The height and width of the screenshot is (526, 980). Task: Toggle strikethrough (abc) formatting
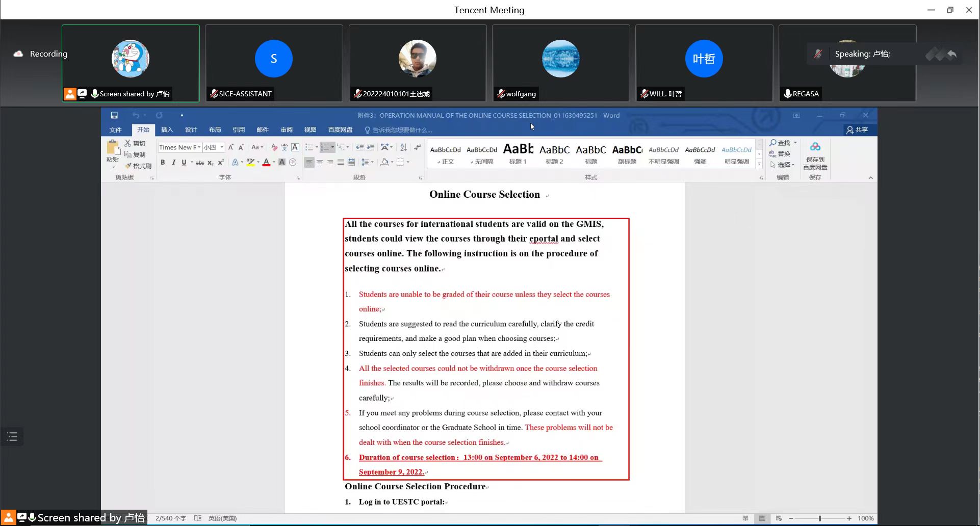(200, 163)
